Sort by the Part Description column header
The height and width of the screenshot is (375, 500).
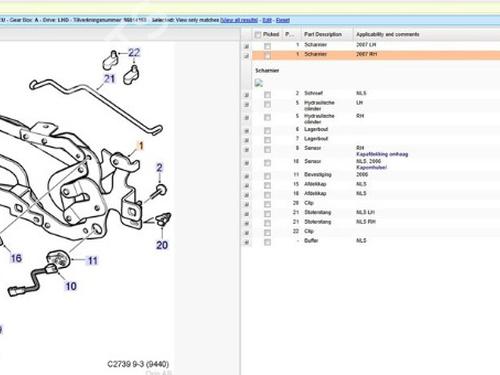pos(323,34)
